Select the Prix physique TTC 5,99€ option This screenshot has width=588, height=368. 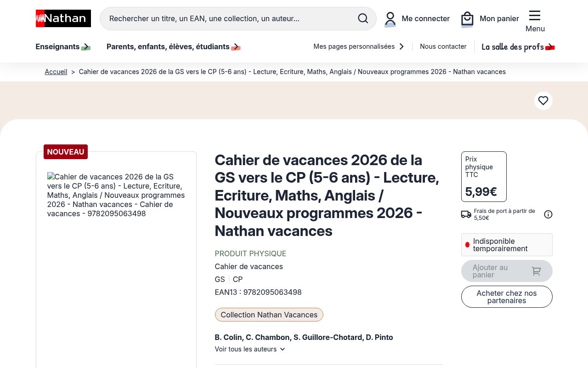pyautogui.click(x=484, y=177)
